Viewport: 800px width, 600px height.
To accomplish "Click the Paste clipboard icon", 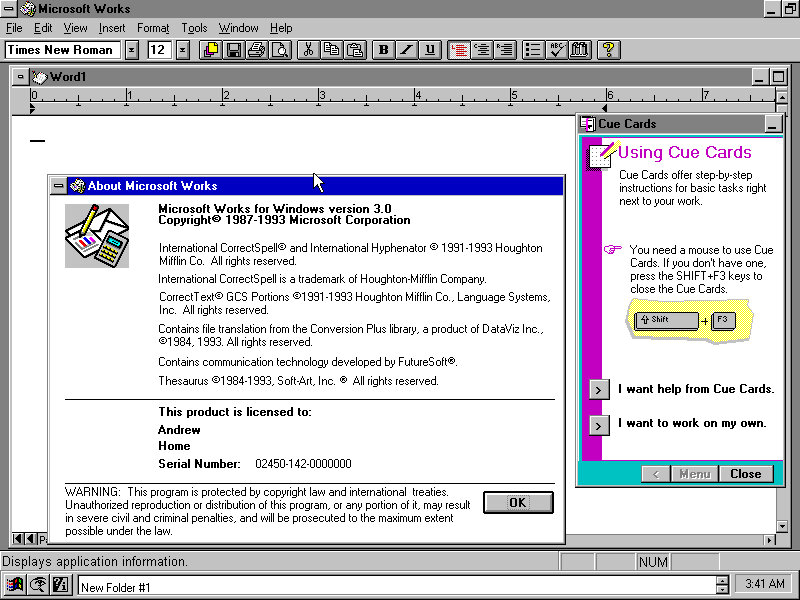I will tap(355, 49).
